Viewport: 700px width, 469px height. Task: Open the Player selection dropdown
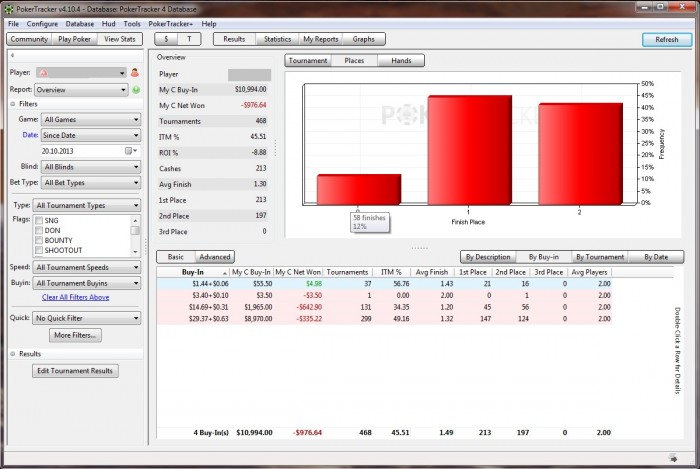[x=82, y=72]
